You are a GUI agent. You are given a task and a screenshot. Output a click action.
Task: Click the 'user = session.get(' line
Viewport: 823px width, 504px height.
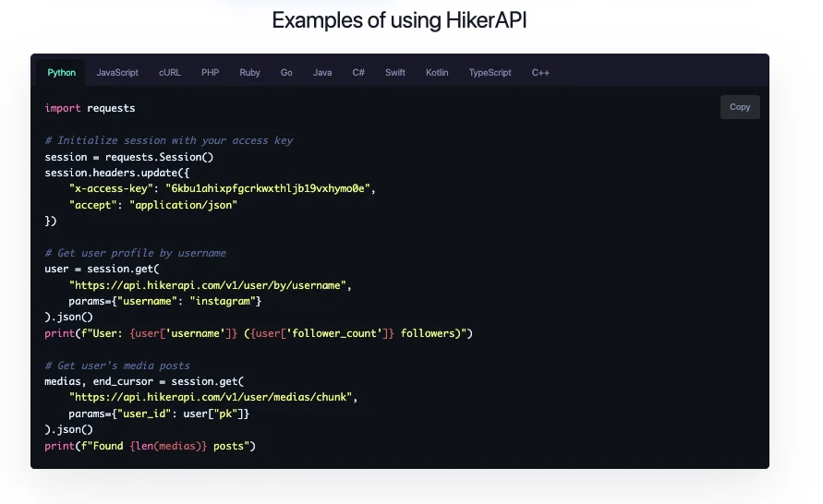(x=102, y=269)
